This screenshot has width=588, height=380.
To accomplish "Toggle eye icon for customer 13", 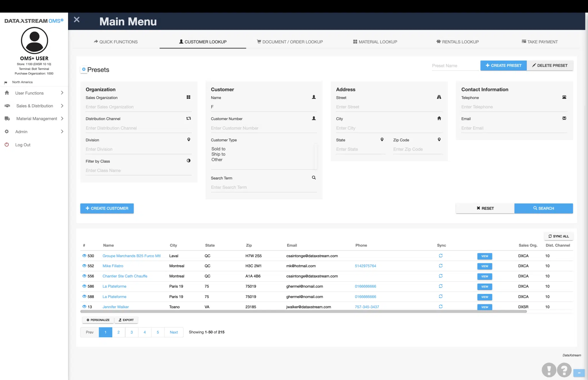I will (x=84, y=307).
